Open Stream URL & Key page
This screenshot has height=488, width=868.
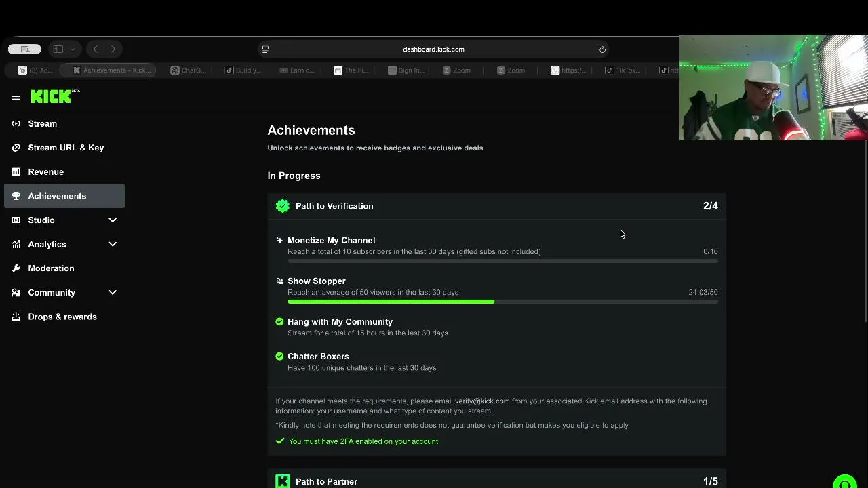[x=64, y=148]
